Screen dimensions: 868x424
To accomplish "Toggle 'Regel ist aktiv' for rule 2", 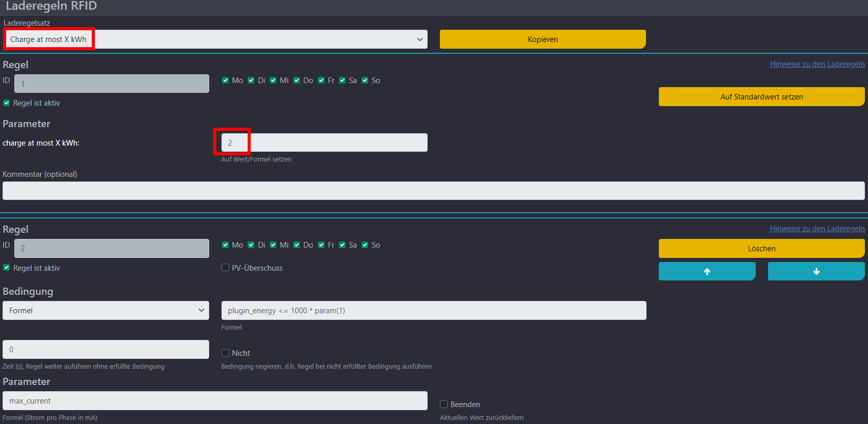I will pos(7,268).
